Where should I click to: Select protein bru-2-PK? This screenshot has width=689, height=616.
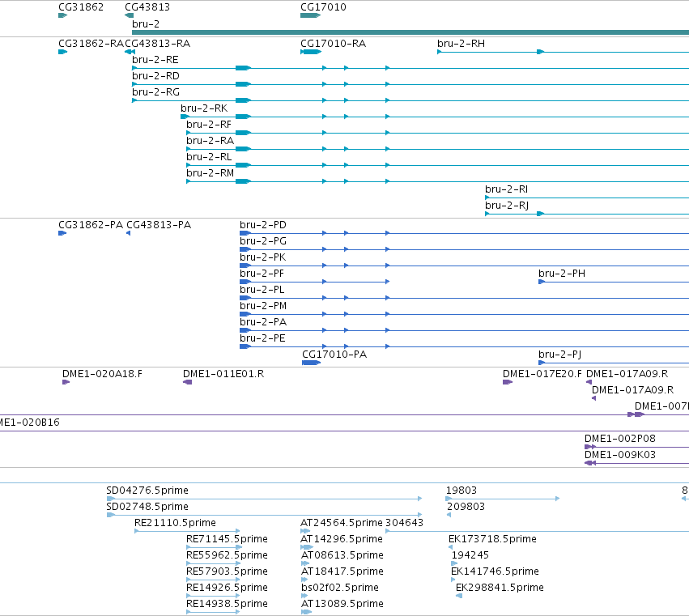263,257
